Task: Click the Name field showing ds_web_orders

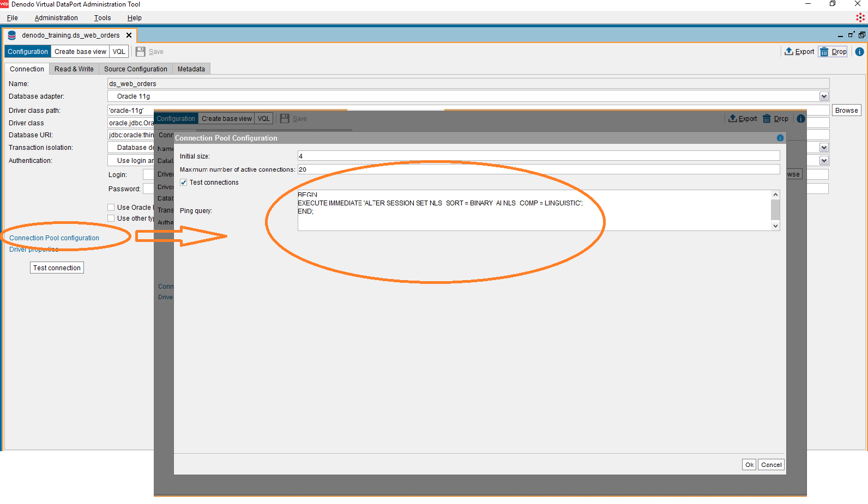Action: coord(468,84)
